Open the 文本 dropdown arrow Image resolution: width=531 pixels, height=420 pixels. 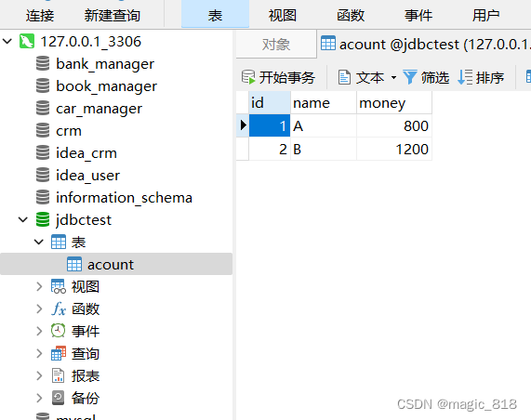[393, 77]
